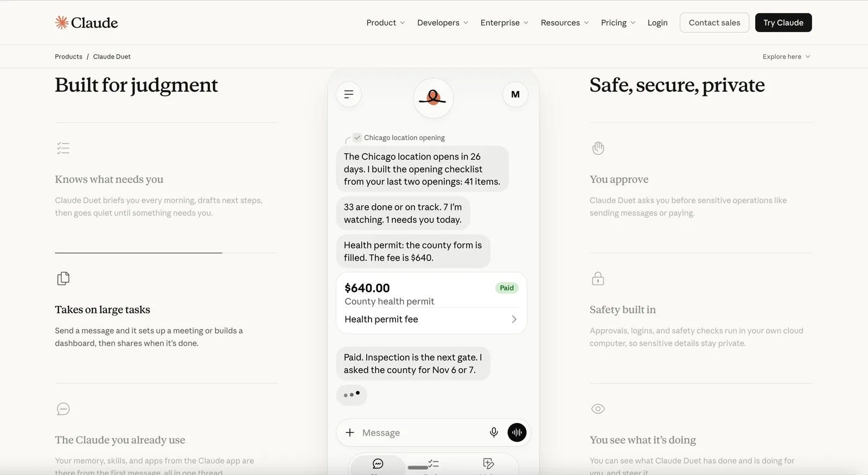Viewport: 868px width, 475px height.
Task: Click the Login link
Action: (658, 23)
